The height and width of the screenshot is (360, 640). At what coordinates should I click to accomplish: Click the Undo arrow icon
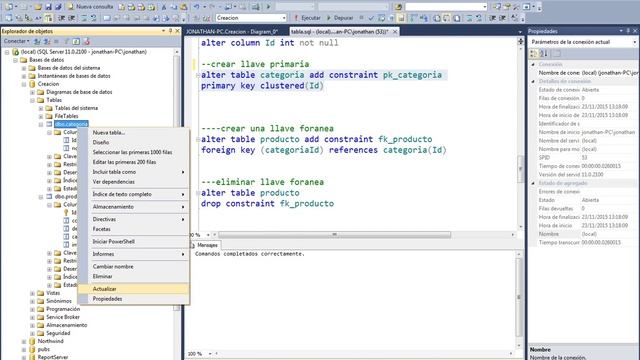[x=196, y=7]
